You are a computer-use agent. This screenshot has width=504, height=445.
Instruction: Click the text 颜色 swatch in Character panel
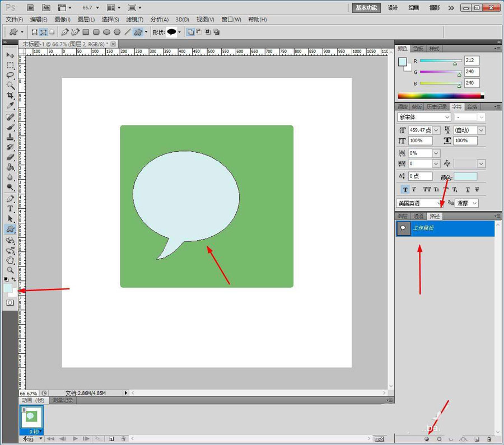point(465,177)
